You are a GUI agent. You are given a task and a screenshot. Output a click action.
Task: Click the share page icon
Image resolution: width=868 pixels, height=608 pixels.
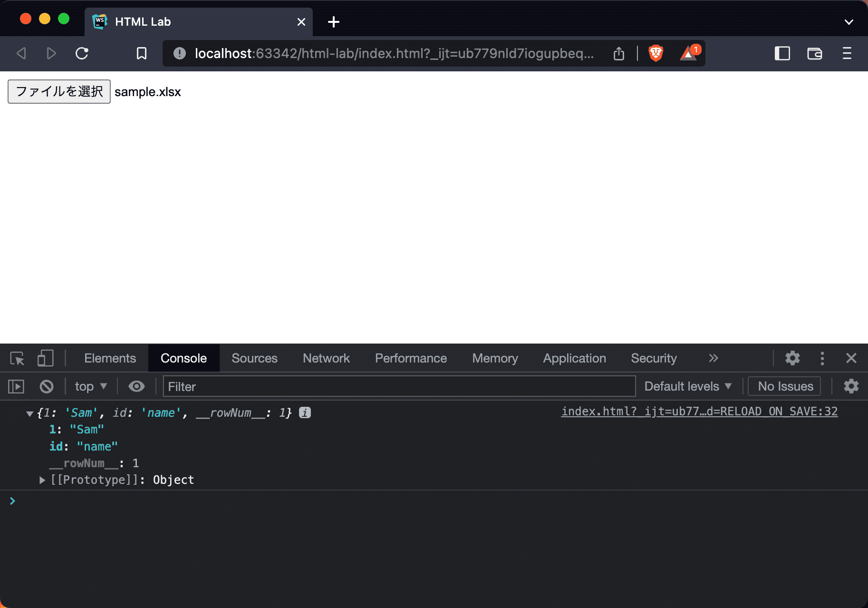tap(618, 53)
